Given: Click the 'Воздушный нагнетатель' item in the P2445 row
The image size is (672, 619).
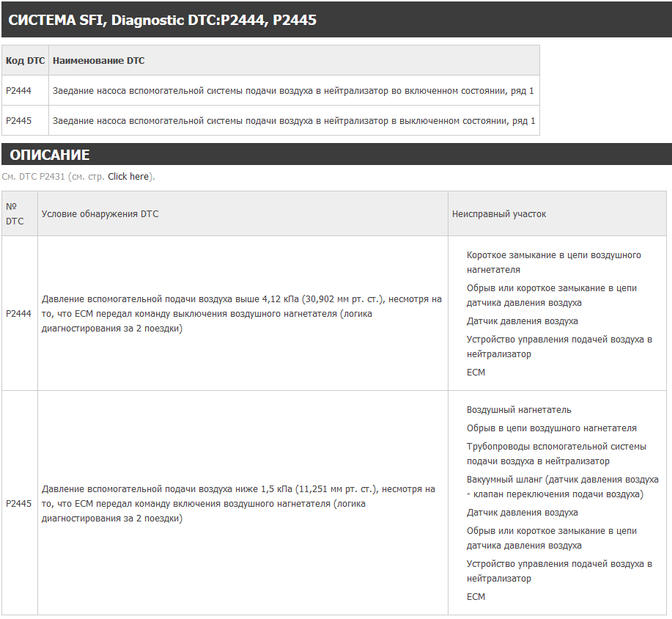Looking at the screenshot, I should coord(519,410).
